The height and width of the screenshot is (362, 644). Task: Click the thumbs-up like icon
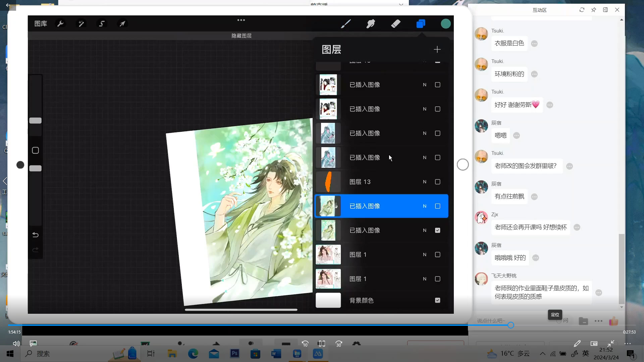613,321
